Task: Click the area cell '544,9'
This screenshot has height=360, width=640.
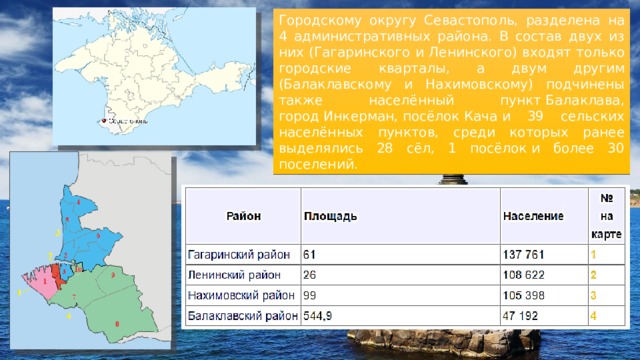Action: [400, 316]
